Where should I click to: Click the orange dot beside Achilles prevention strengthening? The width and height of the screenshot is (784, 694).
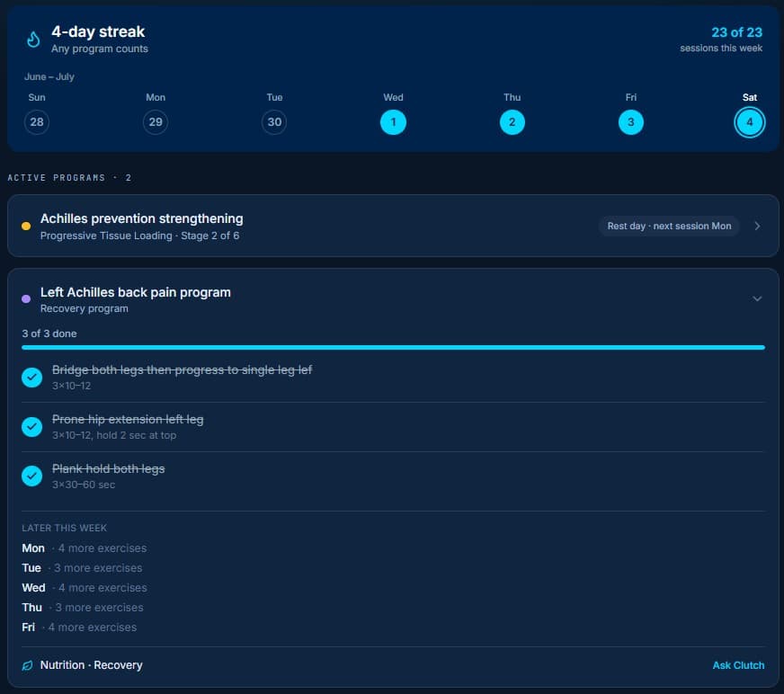[26, 226]
